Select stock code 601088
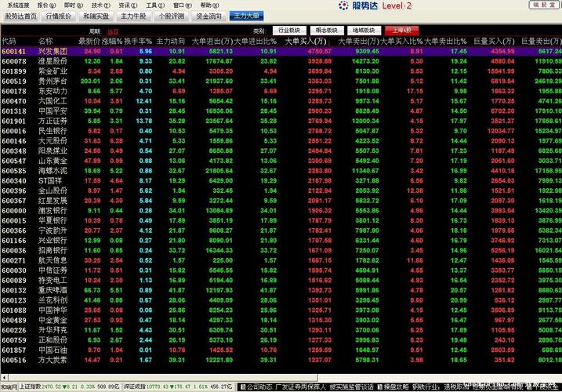This screenshot has height=392, width=562. pos(14,310)
